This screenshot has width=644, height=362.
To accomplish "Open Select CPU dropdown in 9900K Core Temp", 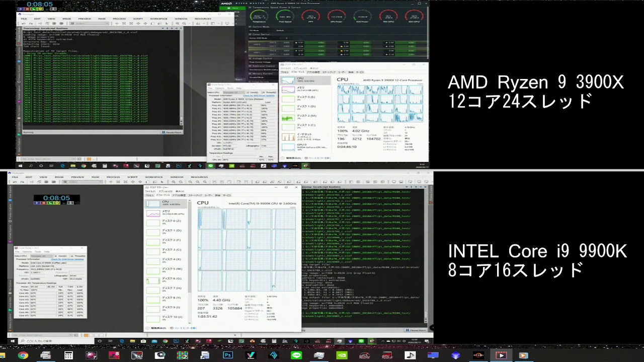I will click(42, 256).
